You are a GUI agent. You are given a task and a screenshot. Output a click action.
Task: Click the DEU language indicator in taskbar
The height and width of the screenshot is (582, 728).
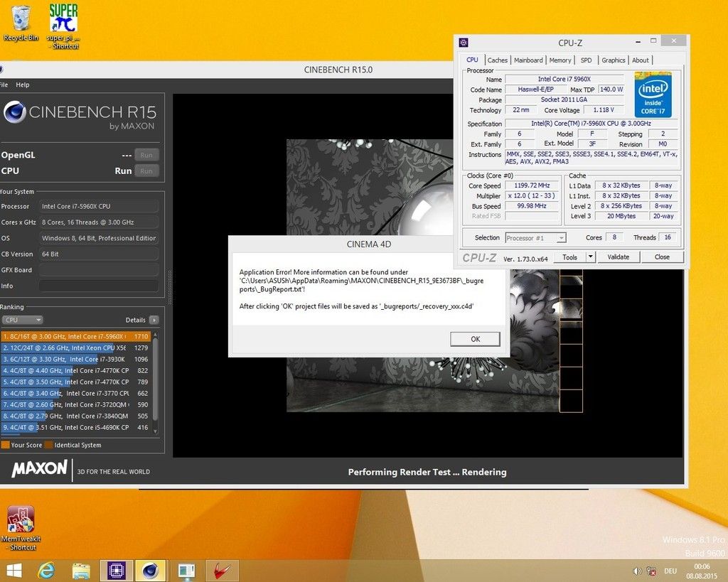pyautogui.click(x=670, y=571)
